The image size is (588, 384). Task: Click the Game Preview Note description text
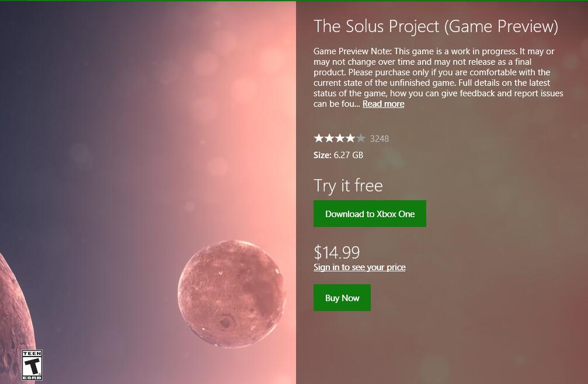point(438,72)
